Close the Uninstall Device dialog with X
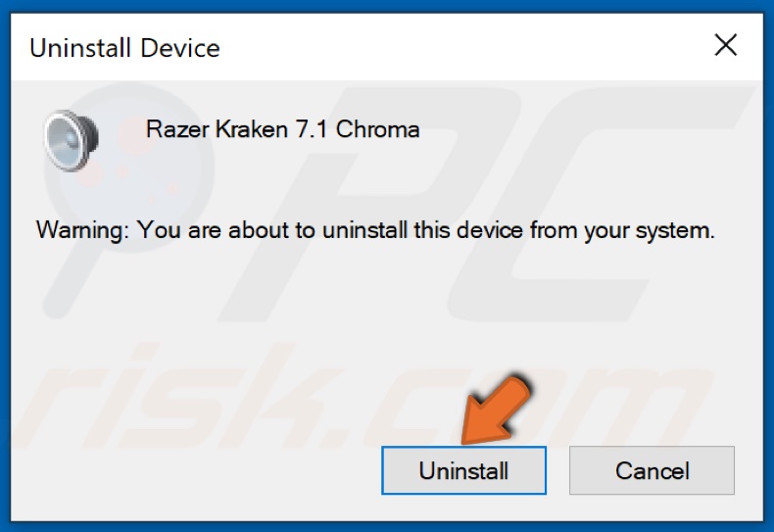 726,45
